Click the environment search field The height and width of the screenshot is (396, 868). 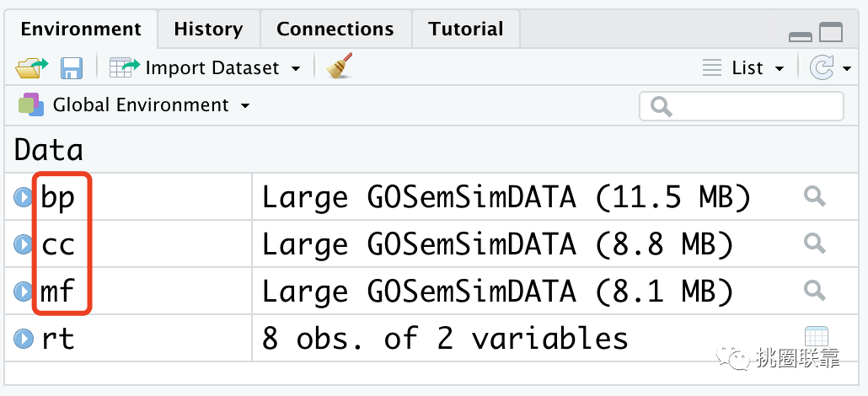tap(742, 106)
